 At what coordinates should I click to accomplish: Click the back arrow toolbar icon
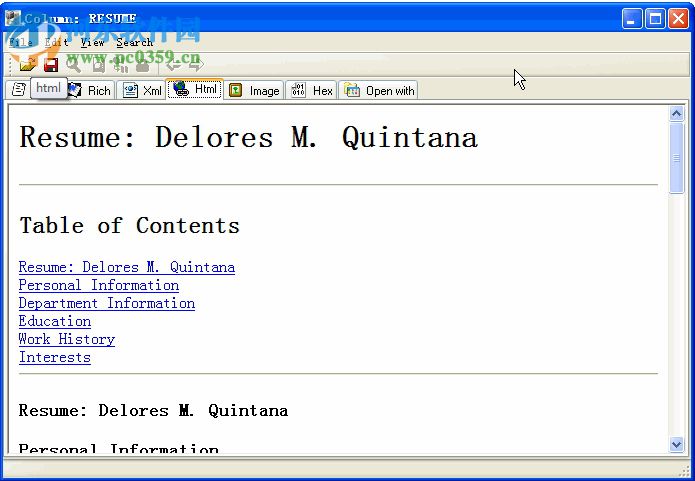[x=173, y=65]
